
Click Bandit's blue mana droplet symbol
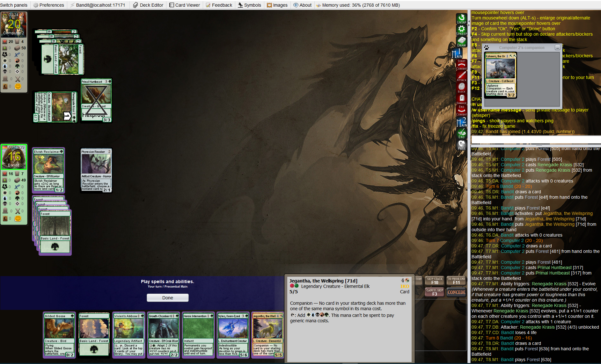[x=5, y=198]
